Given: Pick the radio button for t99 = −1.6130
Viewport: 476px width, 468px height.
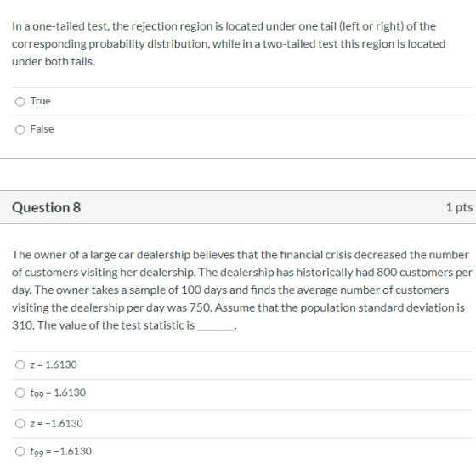Looking at the screenshot, I should [x=20, y=451].
